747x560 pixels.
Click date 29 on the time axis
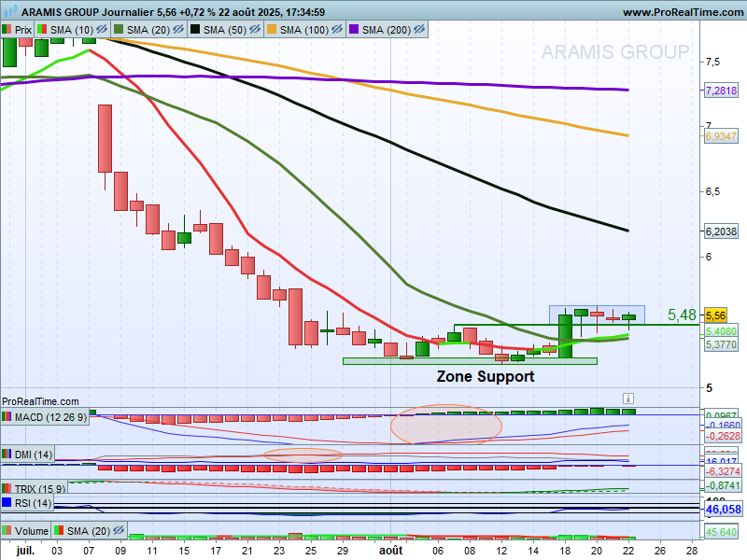point(342,551)
